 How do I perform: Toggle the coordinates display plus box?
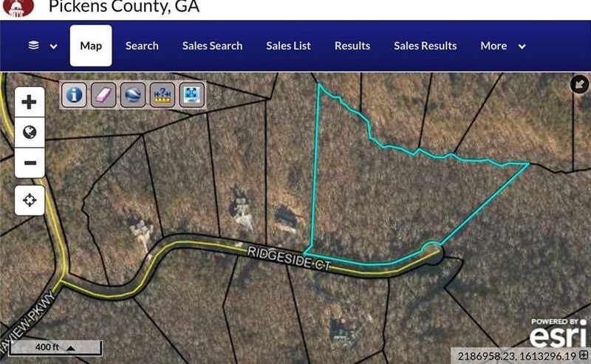[584, 355]
